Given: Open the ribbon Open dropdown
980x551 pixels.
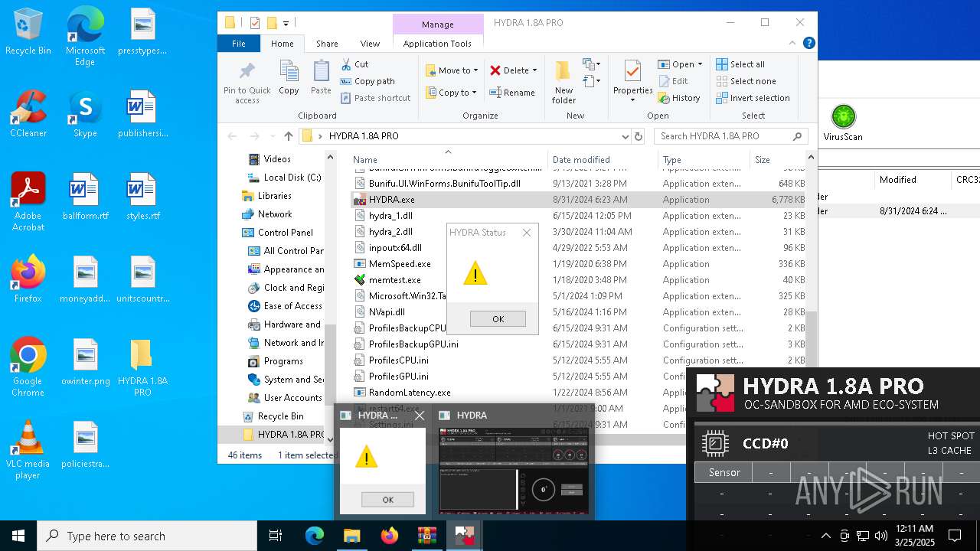Looking at the screenshot, I should pos(680,64).
